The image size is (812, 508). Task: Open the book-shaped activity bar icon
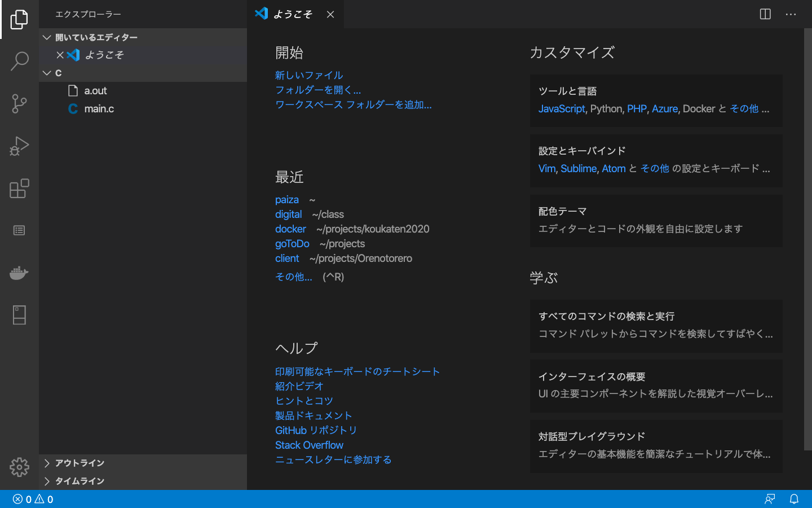pos(19,315)
